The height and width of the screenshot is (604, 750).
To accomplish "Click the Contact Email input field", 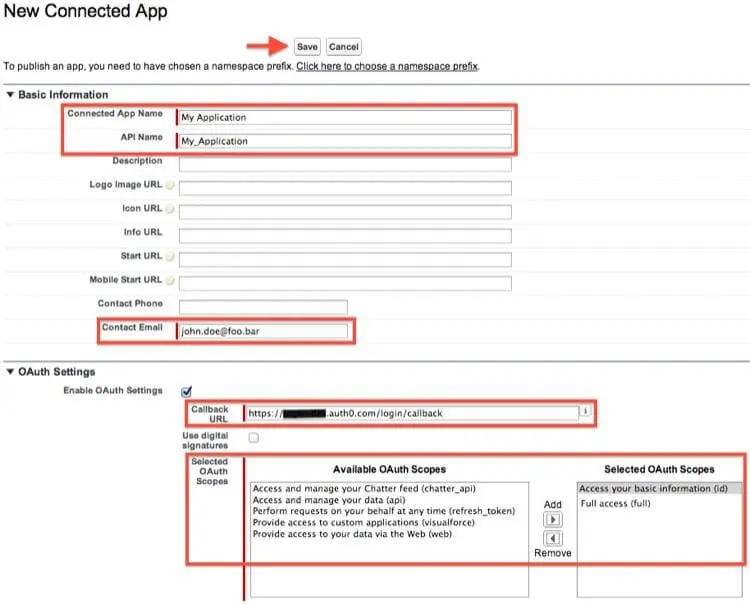I will 263,331.
